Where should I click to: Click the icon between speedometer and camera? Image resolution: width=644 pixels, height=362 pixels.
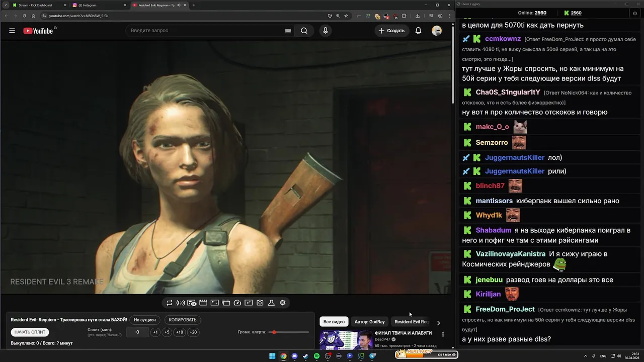pyautogui.click(x=249, y=303)
